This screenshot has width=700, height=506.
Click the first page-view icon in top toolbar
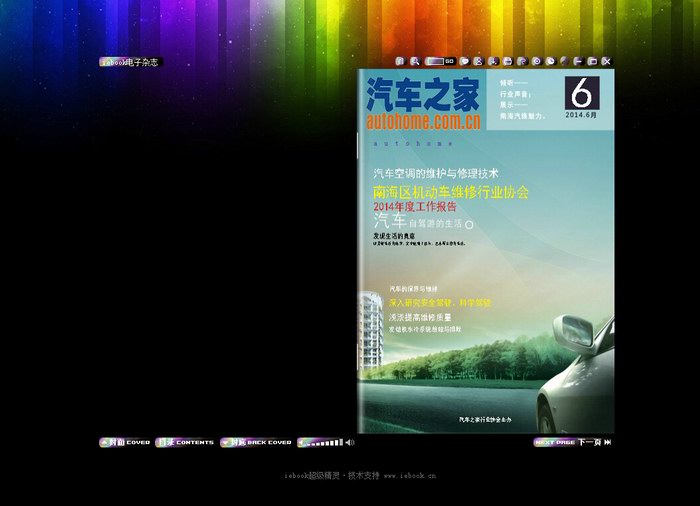pyautogui.click(x=400, y=62)
